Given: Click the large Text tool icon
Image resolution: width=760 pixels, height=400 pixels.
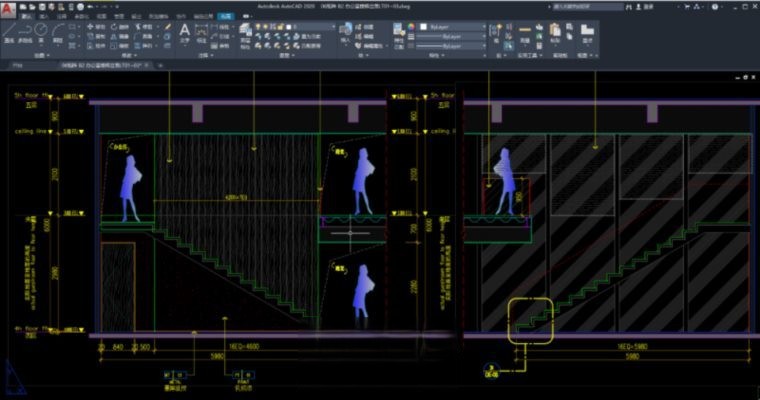Looking at the screenshot, I should [x=185, y=31].
